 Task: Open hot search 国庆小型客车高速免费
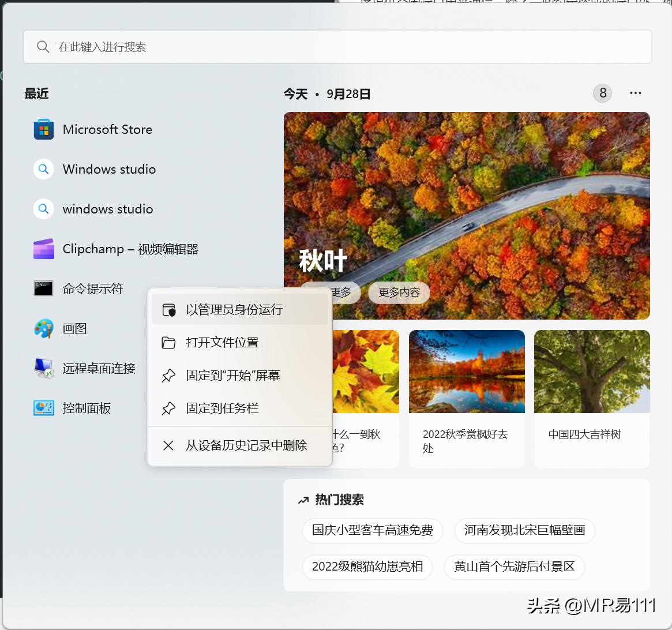pos(372,531)
